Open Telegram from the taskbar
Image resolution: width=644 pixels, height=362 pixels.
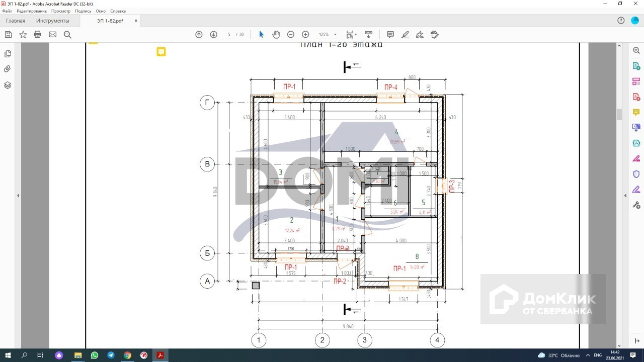(x=111, y=355)
